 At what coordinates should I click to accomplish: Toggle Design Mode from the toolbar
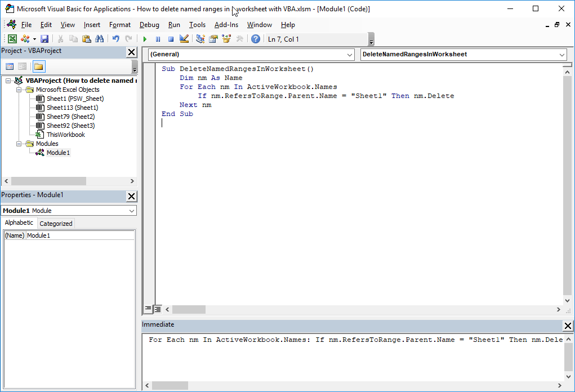(x=184, y=38)
